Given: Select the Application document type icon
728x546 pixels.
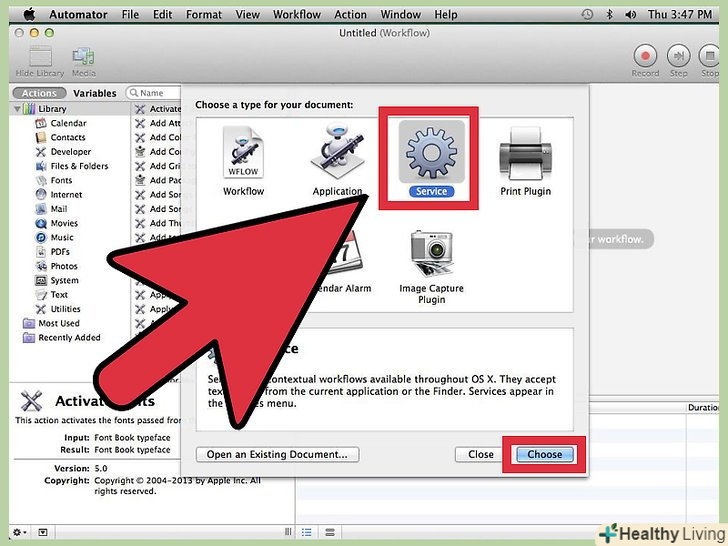Looking at the screenshot, I should point(337,152).
